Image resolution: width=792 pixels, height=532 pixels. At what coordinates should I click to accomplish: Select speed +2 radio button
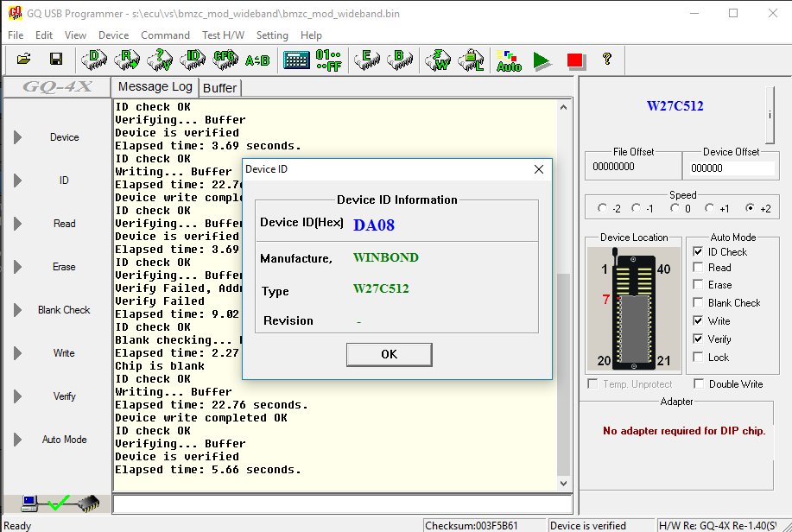tap(750, 208)
